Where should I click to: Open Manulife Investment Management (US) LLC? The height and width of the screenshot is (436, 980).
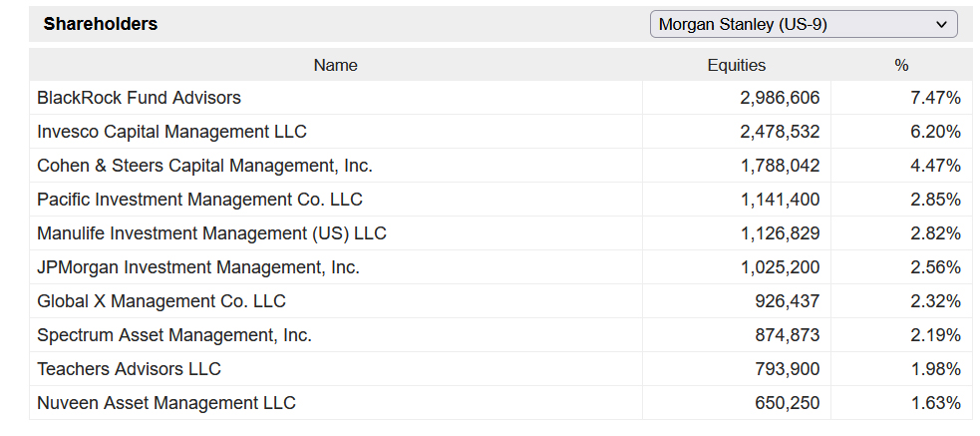(x=211, y=233)
